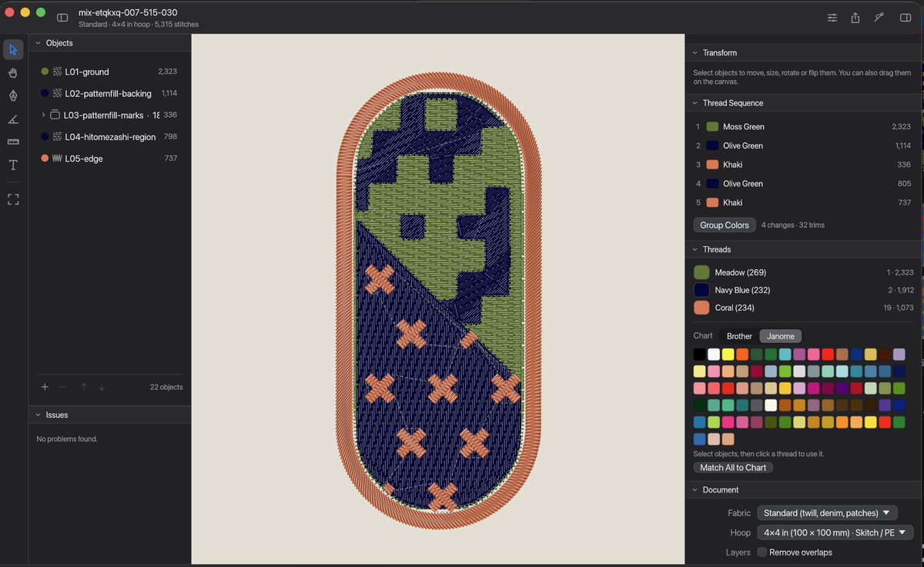The image size is (924, 567).
Task: Select the L01-ground object
Action: point(109,72)
